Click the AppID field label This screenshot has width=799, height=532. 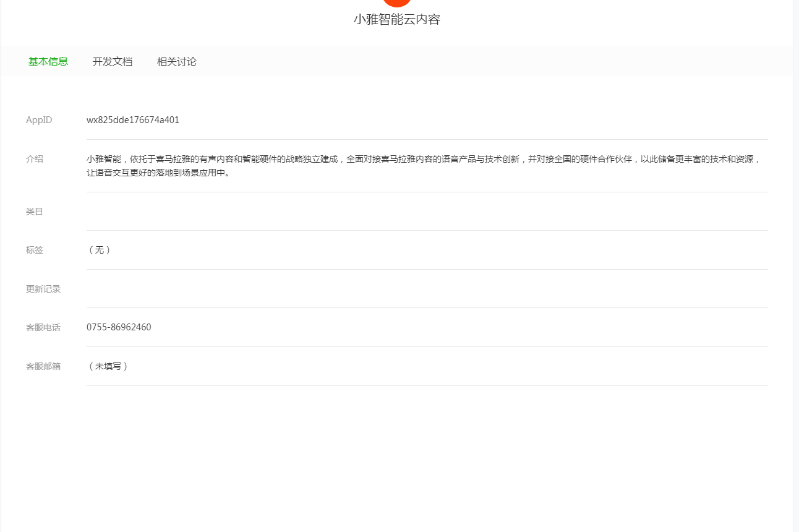(x=39, y=120)
